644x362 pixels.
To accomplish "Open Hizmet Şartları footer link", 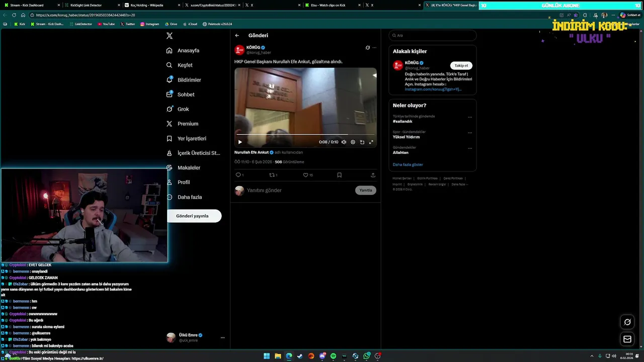I will pos(403,178).
